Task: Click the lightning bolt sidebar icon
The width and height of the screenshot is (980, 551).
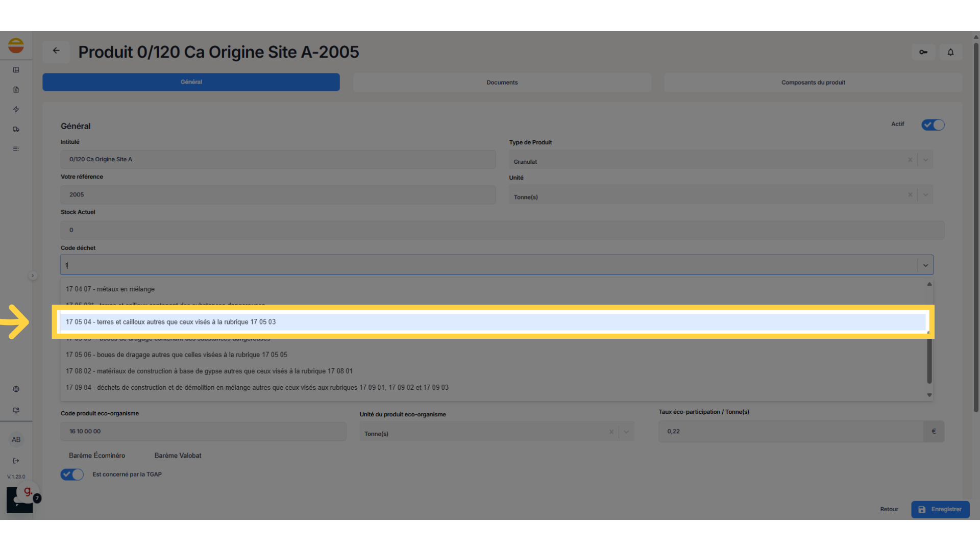Action: [x=16, y=110]
